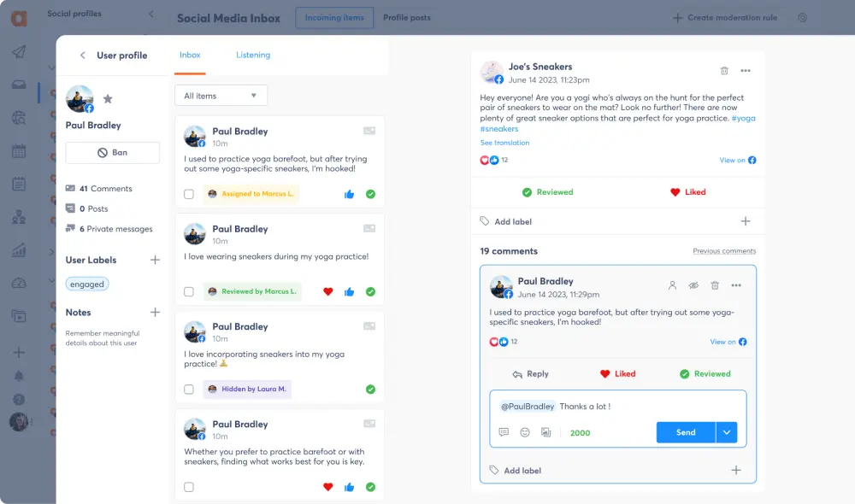
Task: Add a new User Label with plus
Action: click(155, 260)
